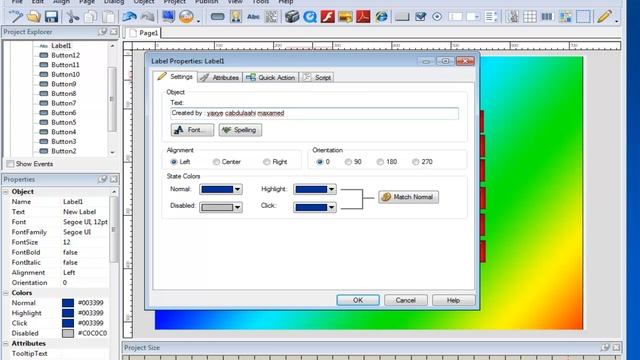Insert a QuickTime object from toolbar
Screen dimensions: 640x360
pyautogui.click(x=310, y=17)
